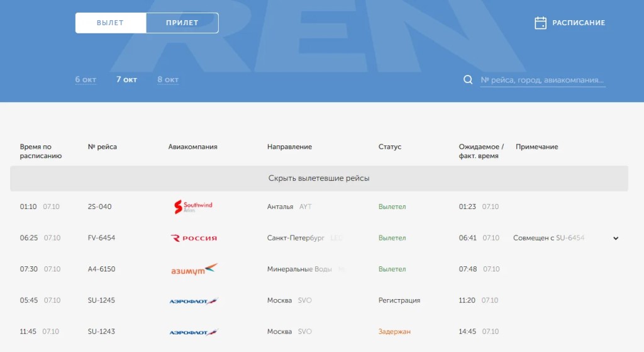This screenshot has width=644, height=352.
Task: Open the РАСПИСАНИЕ schedule link
Action: 579,23
